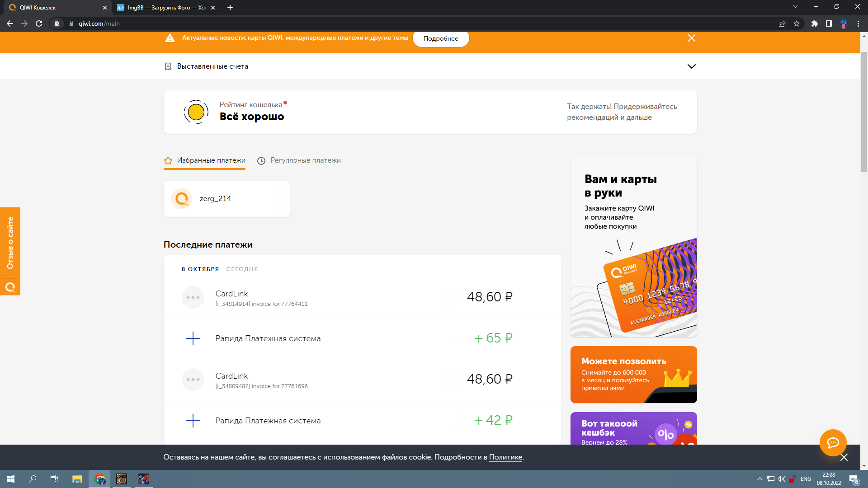
Task: Close the cookie notice bar
Action: pos(844,457)
